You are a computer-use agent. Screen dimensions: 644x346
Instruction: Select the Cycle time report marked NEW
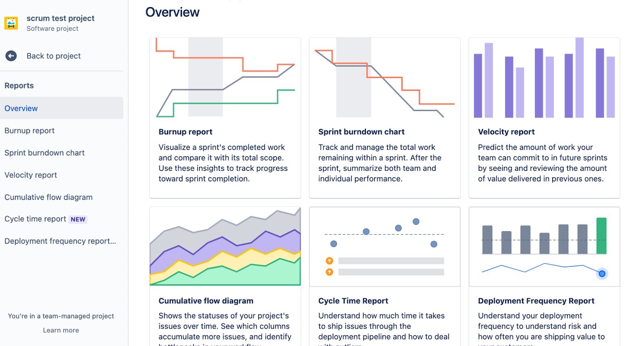(x=35, y=219)
